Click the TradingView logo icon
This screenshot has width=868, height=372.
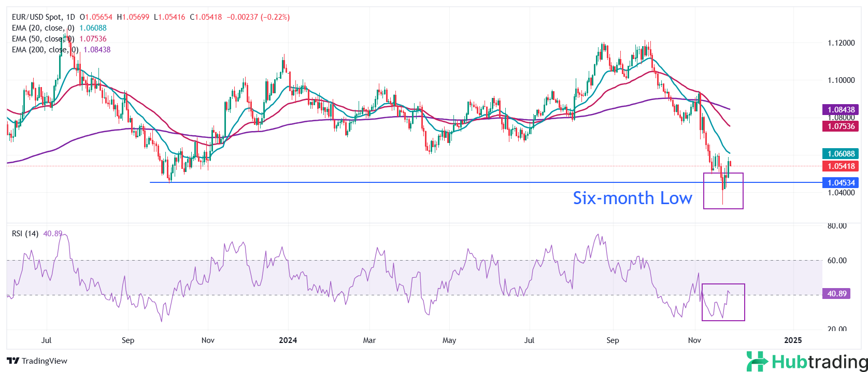13,361
